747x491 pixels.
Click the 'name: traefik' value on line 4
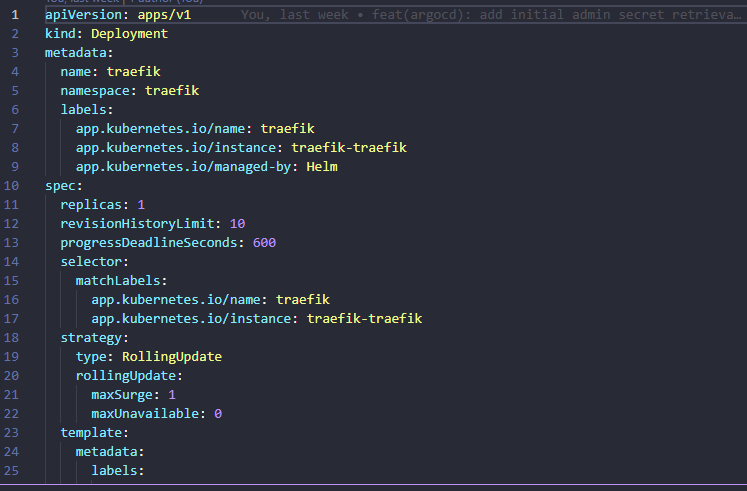[133, 72]
